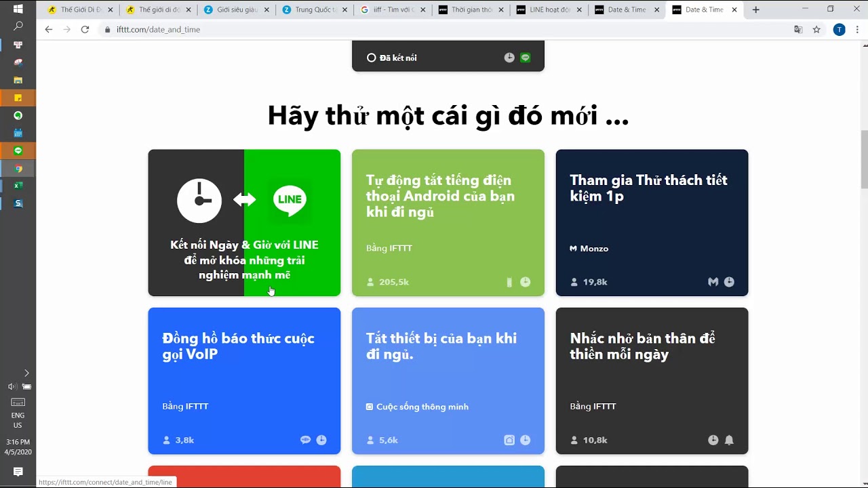
Task: Open the touch keyboard icon in tray
Action: tap(18, 402)
